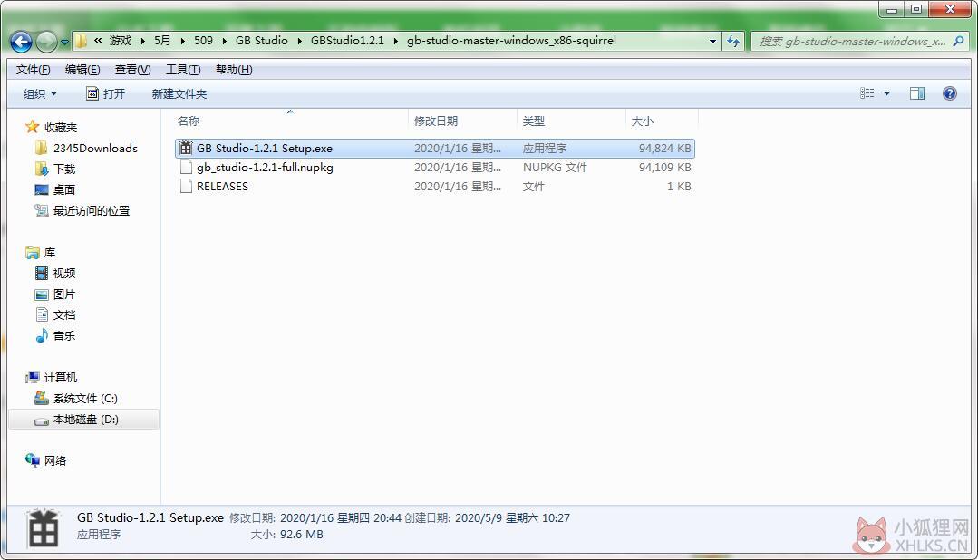The image size is (978, 560).
Task: Create a new folder with 新建文件夹
Action: [x=179, y=93]
